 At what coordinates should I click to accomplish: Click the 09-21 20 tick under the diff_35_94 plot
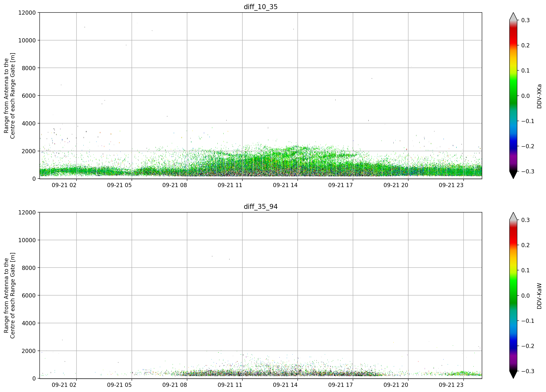(x=396, y=385)
